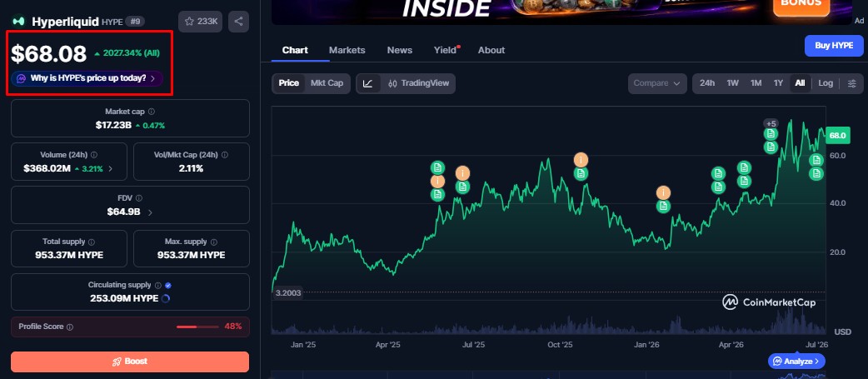Expand FDV details chevron
The image size is (868, 379).
[151, 212]
